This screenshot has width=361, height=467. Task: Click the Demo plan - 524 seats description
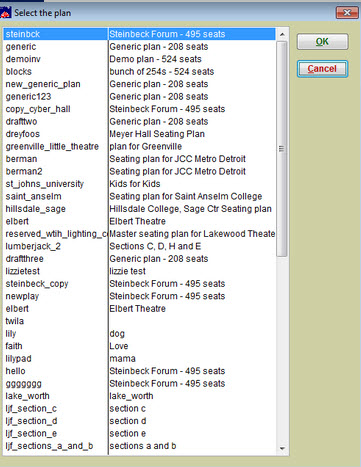tap(155, 59)
